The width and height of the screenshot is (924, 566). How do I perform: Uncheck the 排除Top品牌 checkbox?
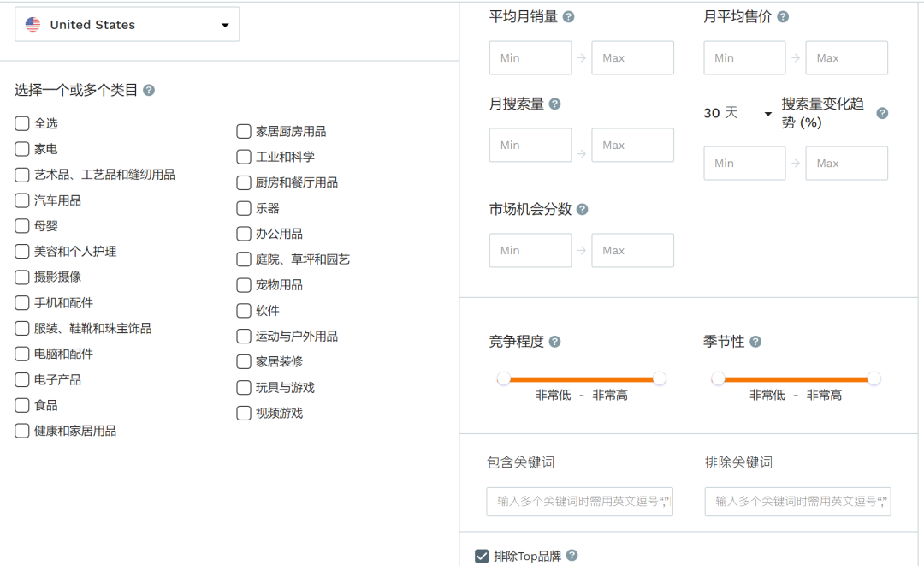tap(482, 557)
